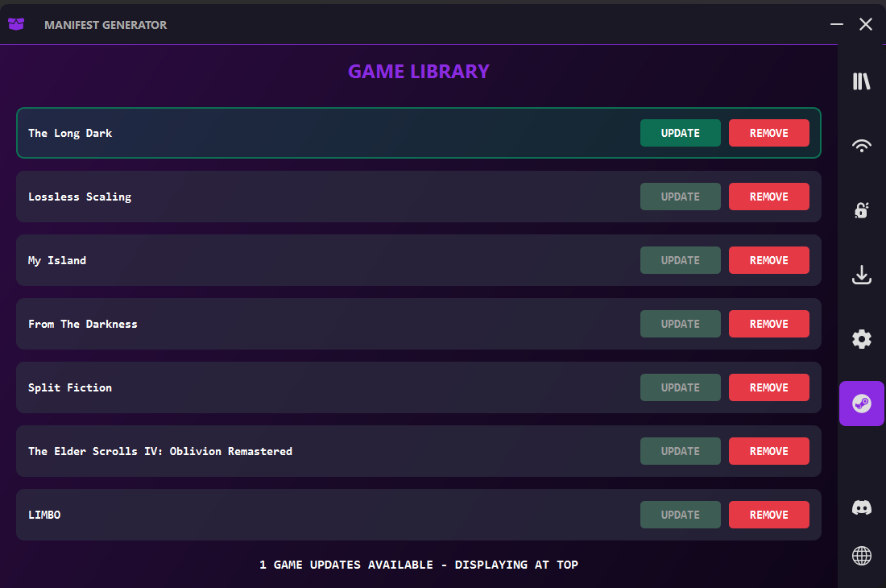This screenshot has height=588, width=886.
Task: Click the GAME LIBRARY heading
Action: click(418, 72)
